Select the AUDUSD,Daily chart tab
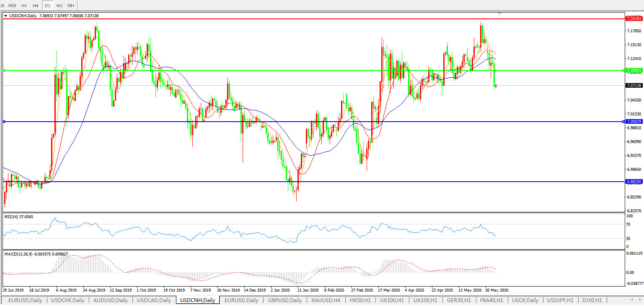 point(111,300)
